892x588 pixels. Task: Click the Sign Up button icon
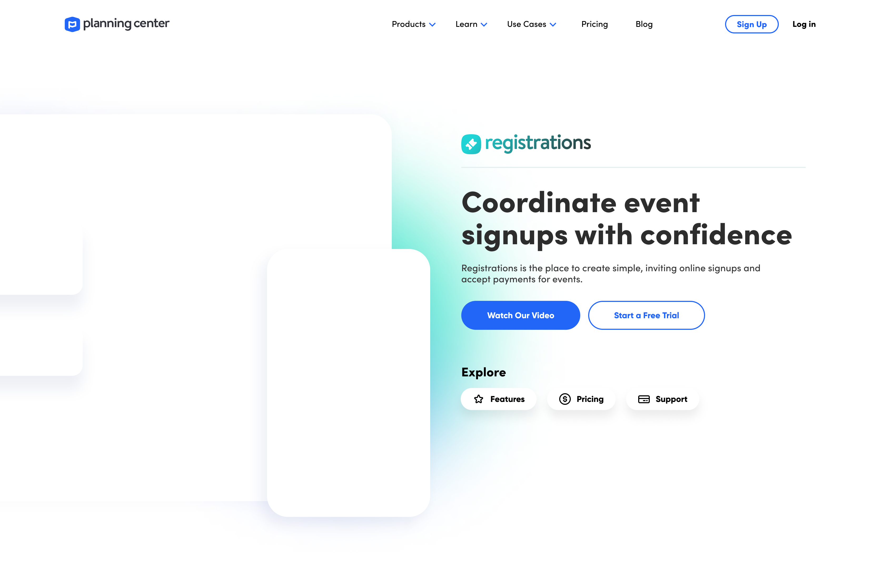click(751, 24)
